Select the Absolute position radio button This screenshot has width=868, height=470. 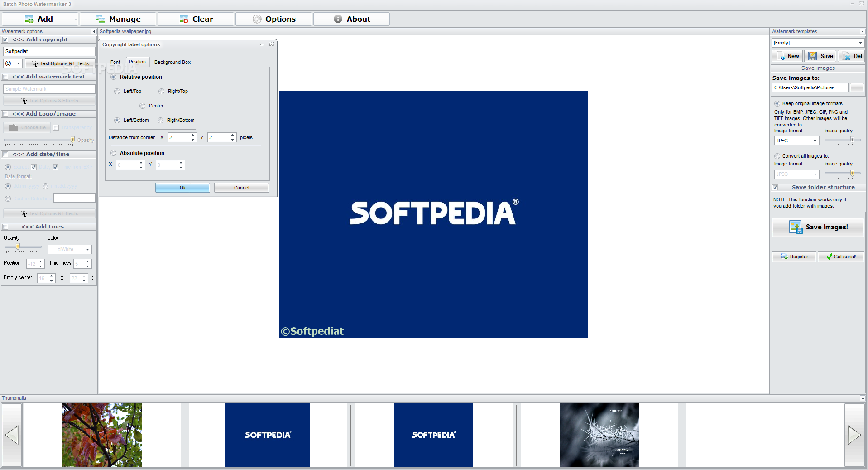114,153
